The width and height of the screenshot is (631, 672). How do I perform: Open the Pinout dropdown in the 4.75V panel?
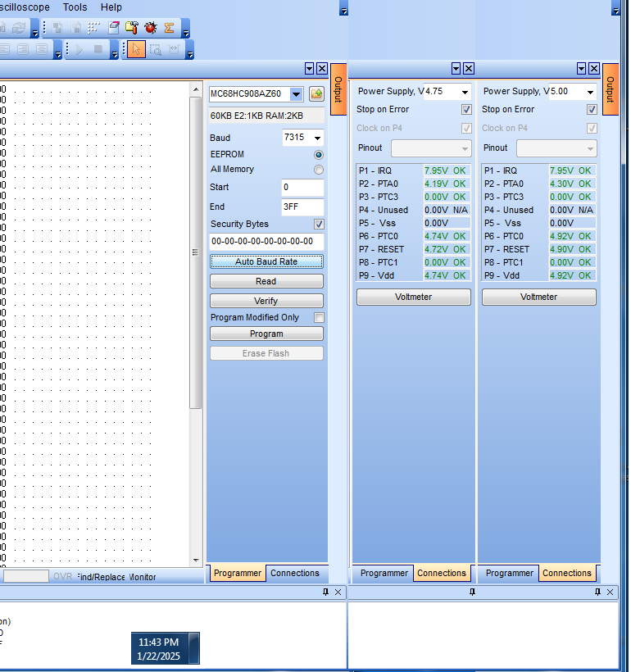tap(431, 148)
